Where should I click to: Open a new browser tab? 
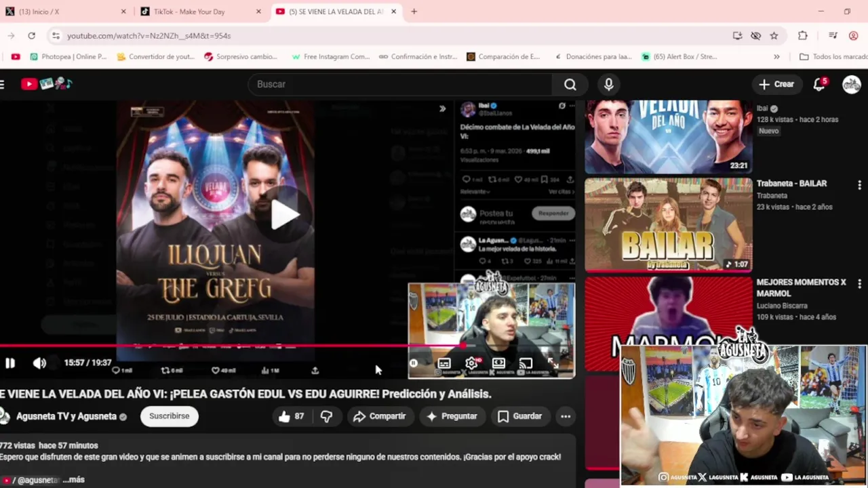(x=414, y=12)
